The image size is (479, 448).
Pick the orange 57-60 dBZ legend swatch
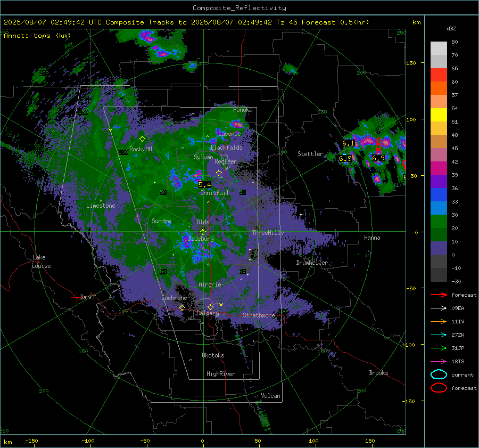pos(439,88)
